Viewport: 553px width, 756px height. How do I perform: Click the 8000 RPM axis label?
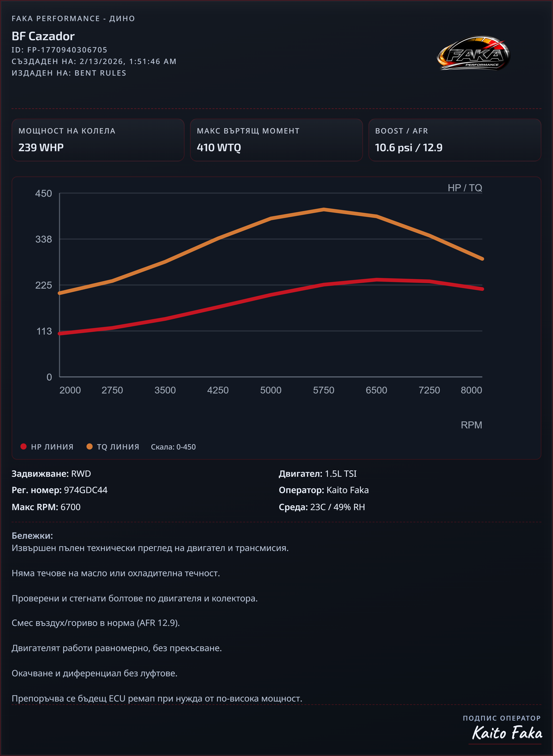click(471, 390)
